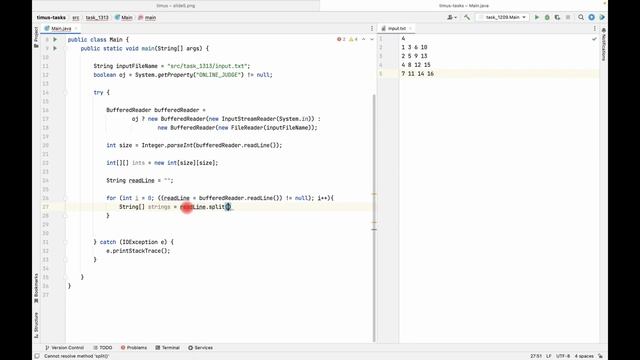Screen dimensions: 640x360
Task: Toggle tool window quick access icon in status bar
Action: point(37,356)
